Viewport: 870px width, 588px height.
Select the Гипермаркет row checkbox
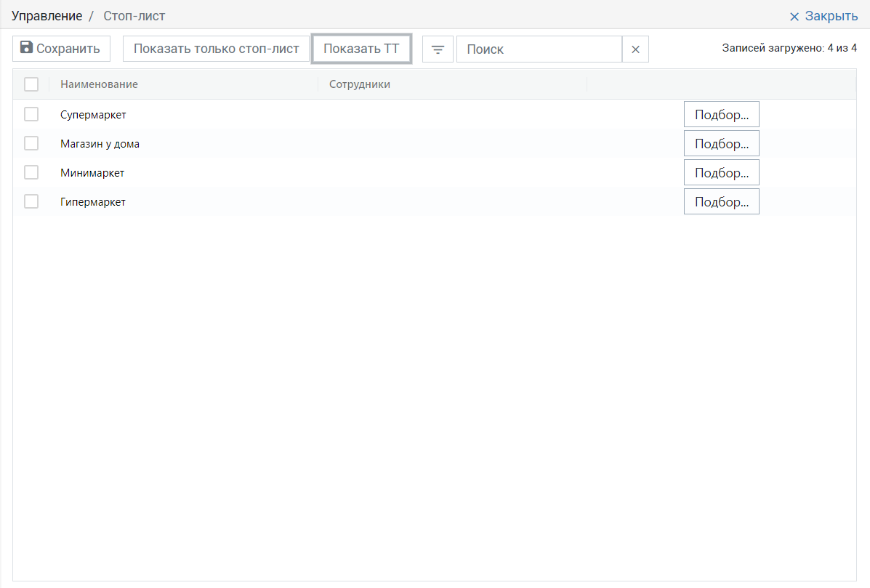click(x=31, y=201)
